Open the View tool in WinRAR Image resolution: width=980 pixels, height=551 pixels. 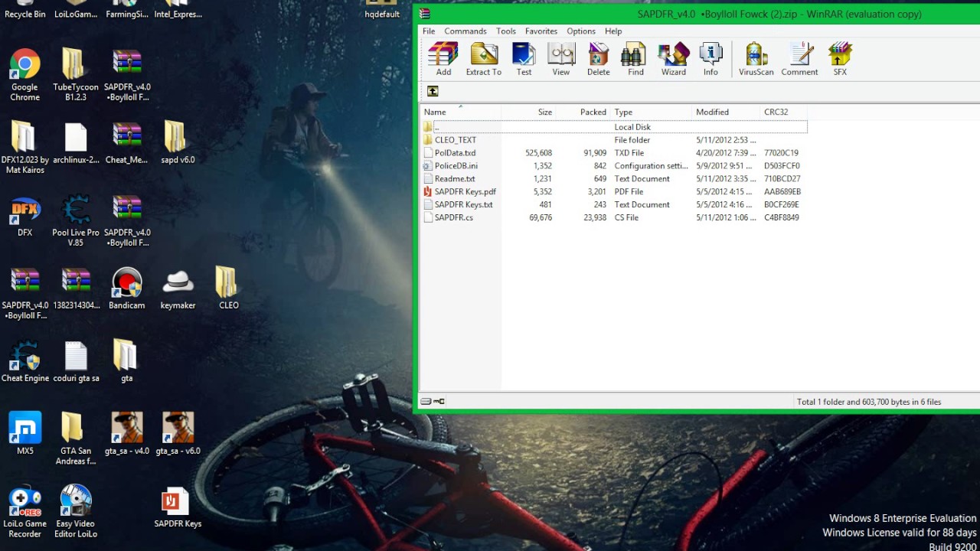tap(561, 59)
